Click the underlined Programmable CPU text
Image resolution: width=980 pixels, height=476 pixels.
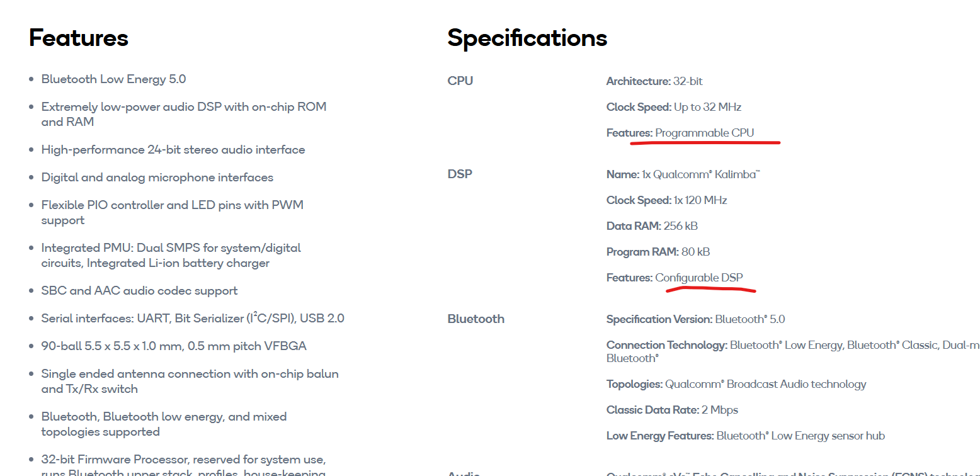704,133
